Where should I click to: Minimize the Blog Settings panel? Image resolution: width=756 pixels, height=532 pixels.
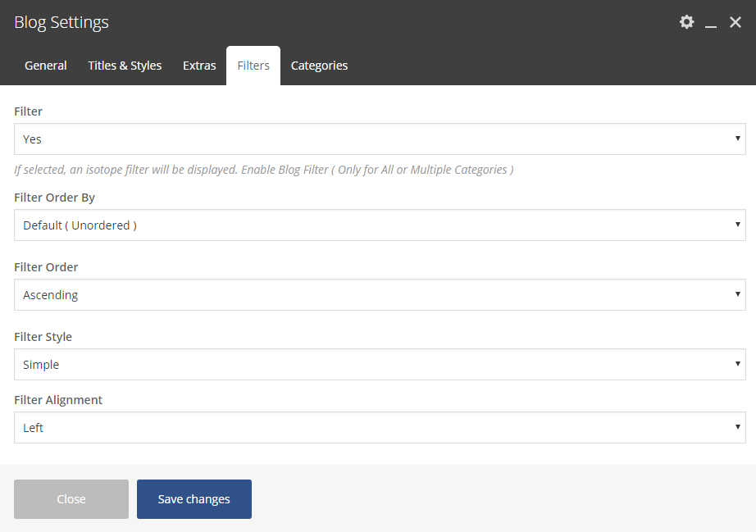[711, 23]
